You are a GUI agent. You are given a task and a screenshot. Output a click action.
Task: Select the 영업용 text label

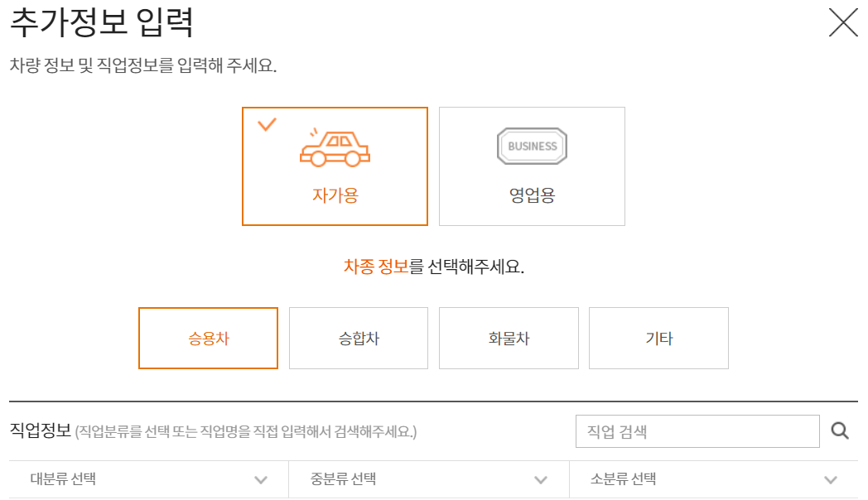pos(532,196)
